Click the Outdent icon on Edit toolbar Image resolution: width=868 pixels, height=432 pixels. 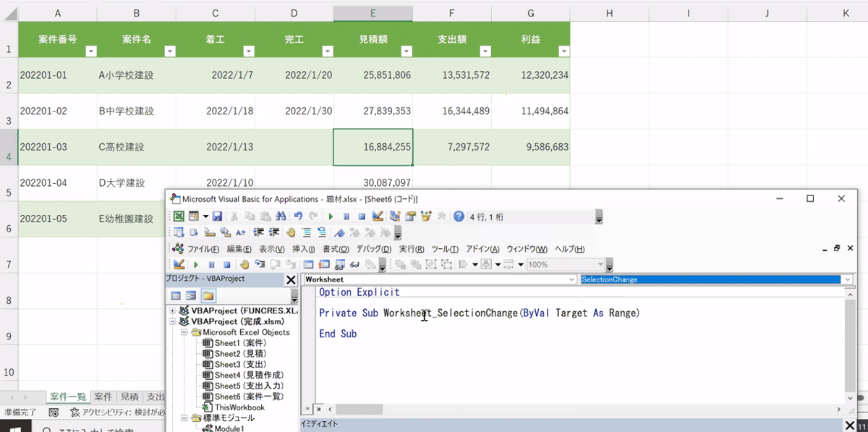click(273, 232)
